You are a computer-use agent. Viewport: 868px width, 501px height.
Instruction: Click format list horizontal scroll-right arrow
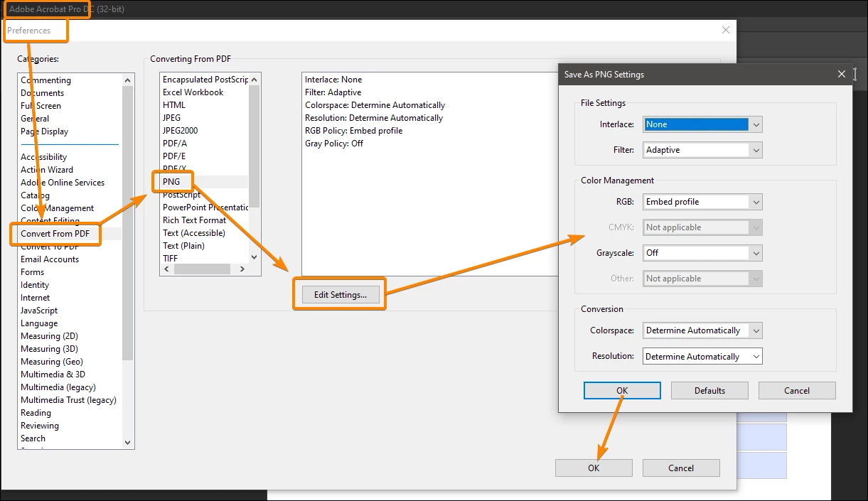click(x=242, y=269)
